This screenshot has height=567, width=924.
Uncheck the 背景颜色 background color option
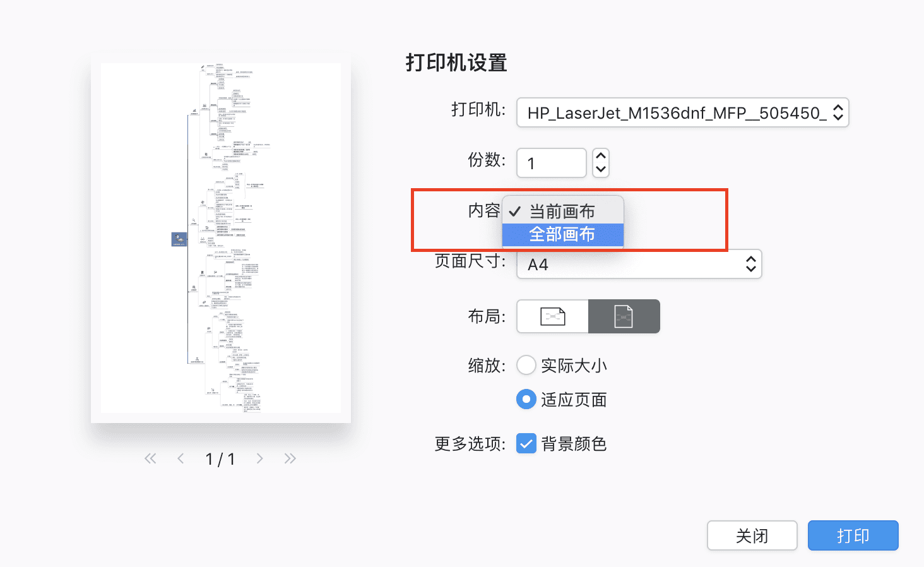526,444
